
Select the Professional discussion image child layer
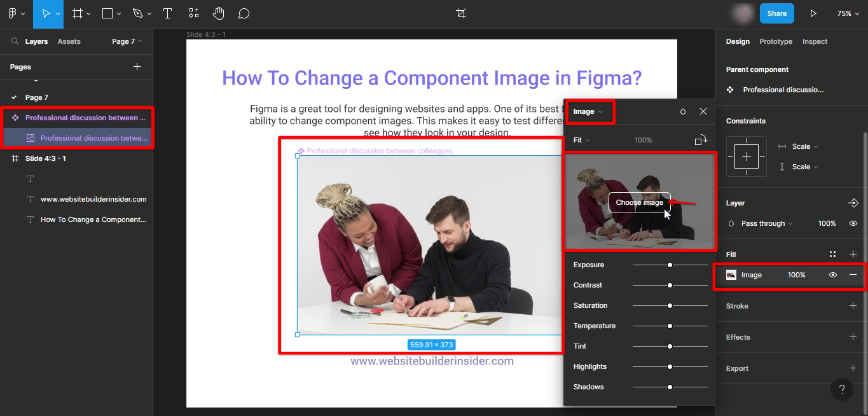76,138
